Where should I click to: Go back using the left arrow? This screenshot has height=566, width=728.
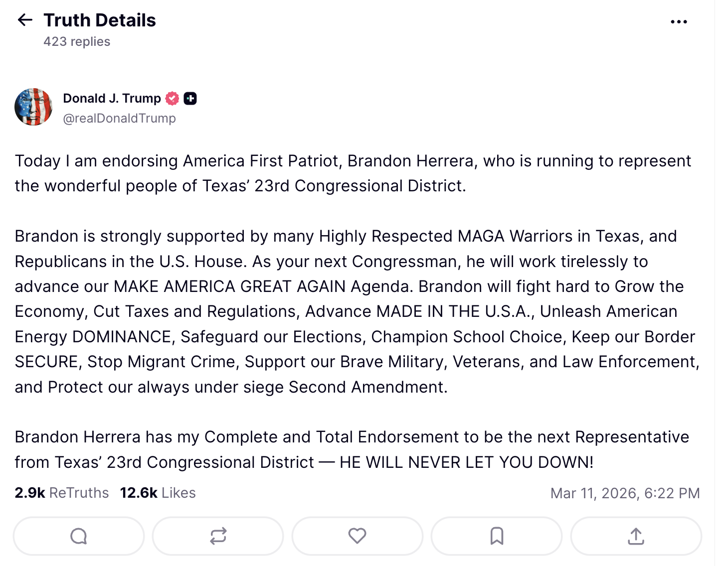tap(25, 20)
